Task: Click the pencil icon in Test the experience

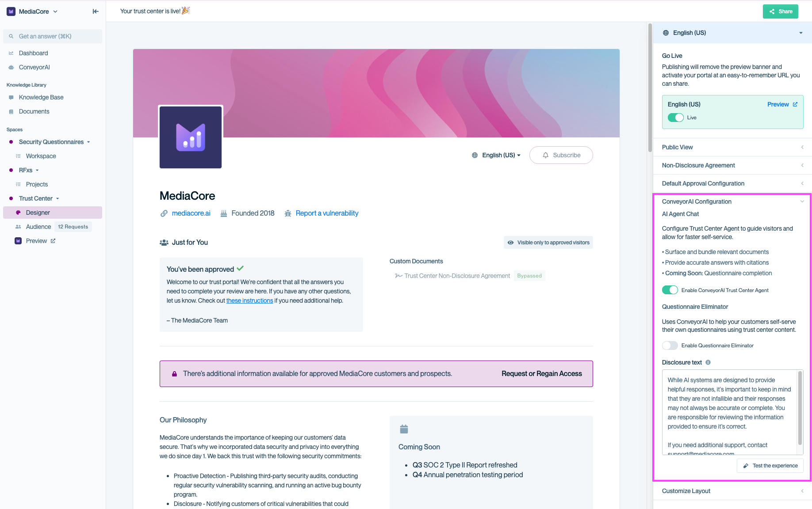Action: tap(746, 466)
